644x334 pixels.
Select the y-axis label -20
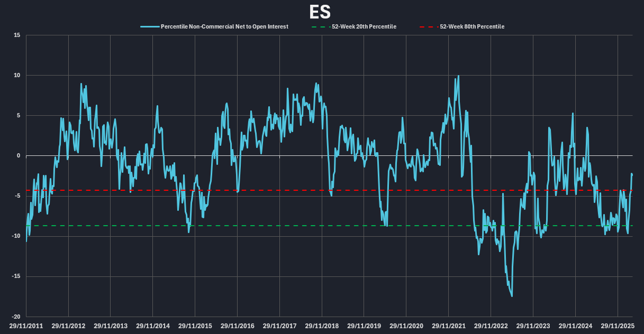coord(16,317)
